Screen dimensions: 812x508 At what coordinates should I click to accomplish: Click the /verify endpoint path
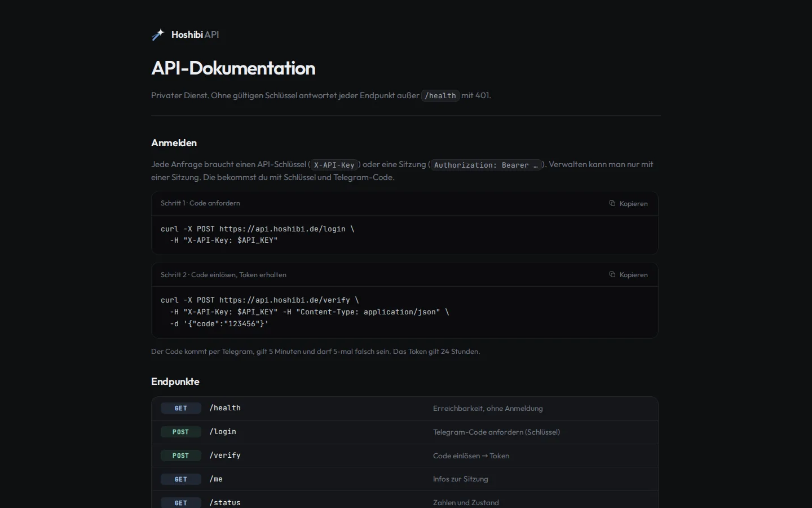pyautogui.click(x=225, y=455)
